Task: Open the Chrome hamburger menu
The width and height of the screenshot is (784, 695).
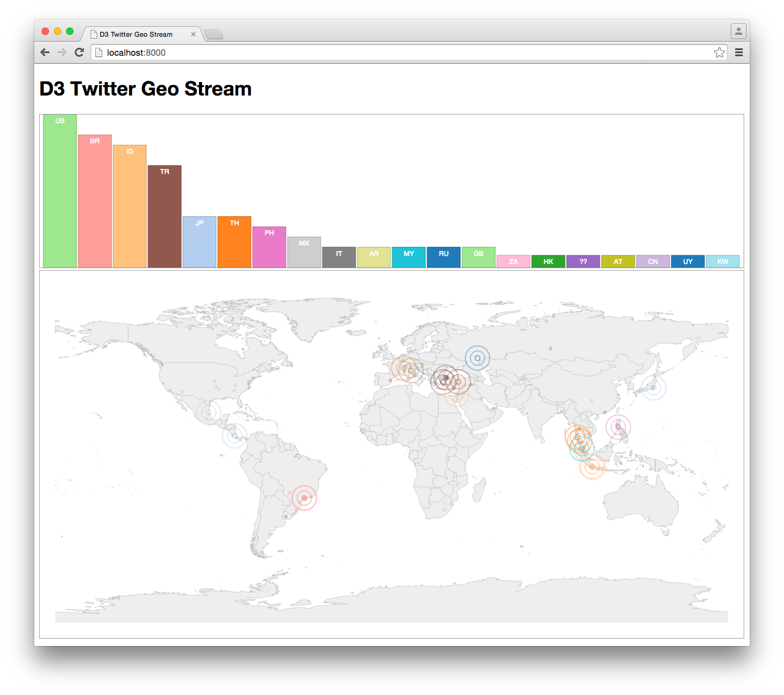Action: coord(739,53)
